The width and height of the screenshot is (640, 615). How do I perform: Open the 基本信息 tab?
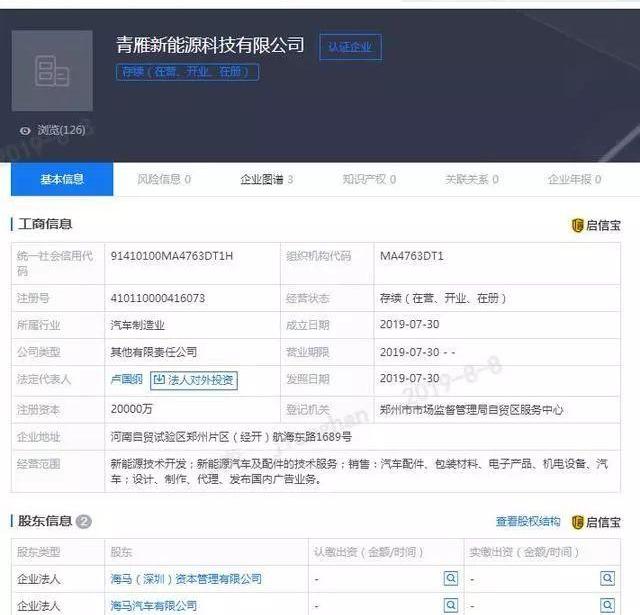coord(62,179)
